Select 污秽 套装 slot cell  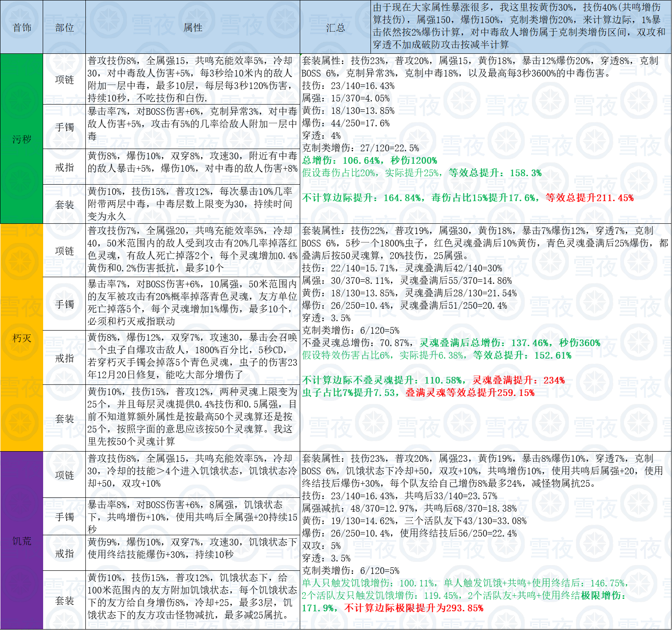coord(64,205)
